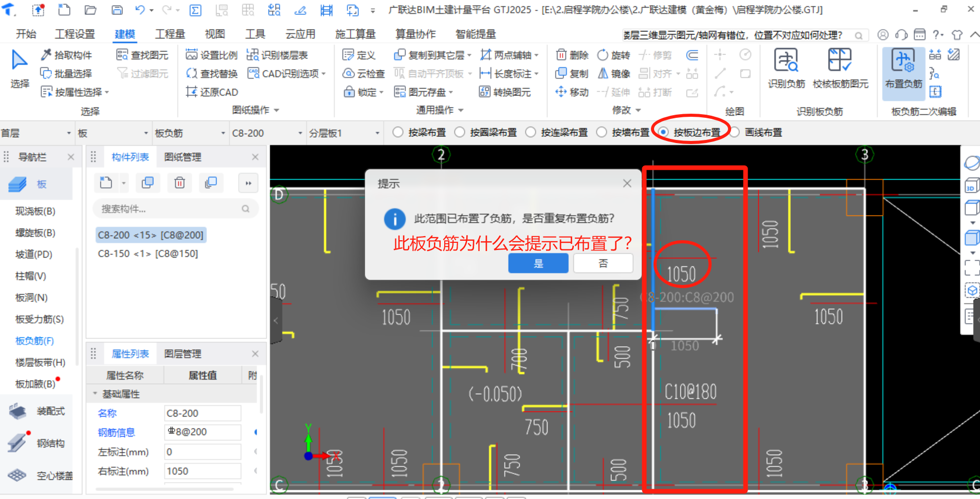Image resolution: width=980 pixels, height=499 pixels.
Task: Select 板负筋(F) in navigation
Action: point(34,341)
